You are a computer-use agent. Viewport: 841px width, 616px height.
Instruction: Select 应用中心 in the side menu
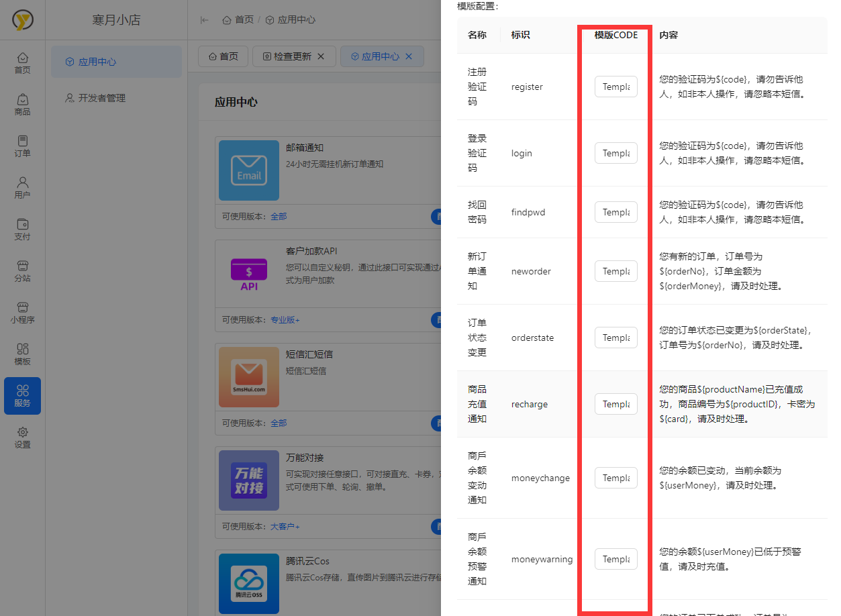pos(97,62)
